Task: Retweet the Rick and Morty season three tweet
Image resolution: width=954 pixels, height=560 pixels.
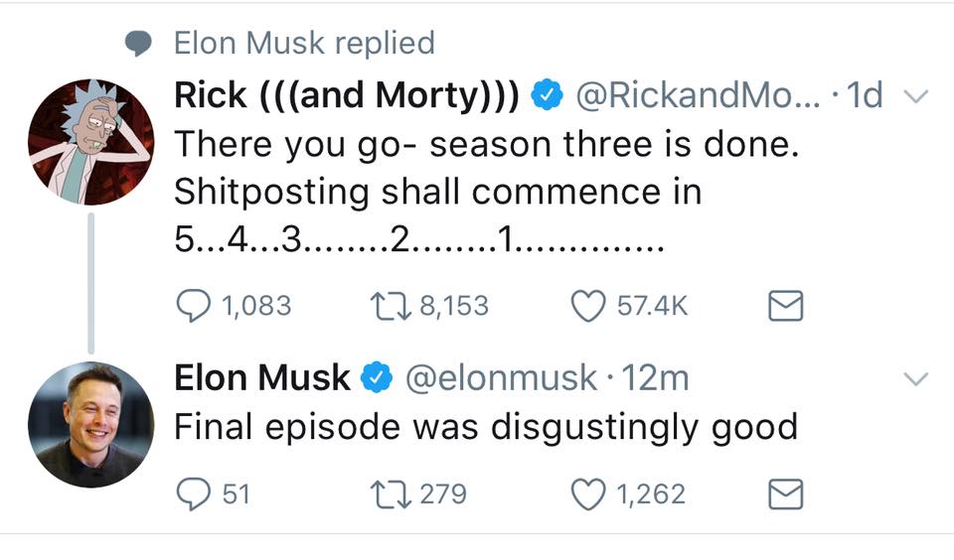Action: coord(390,306)
